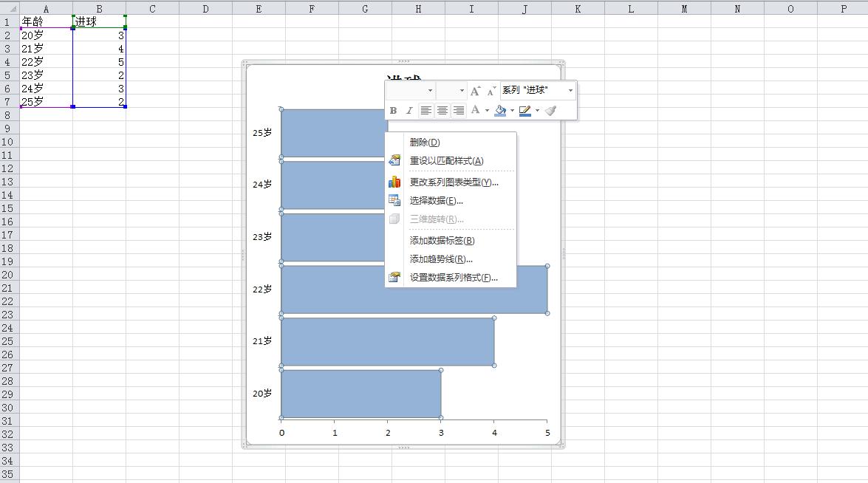Click the 20岁 bar in the chart
This screenshot has height=483, width=868.
(361, 394)
